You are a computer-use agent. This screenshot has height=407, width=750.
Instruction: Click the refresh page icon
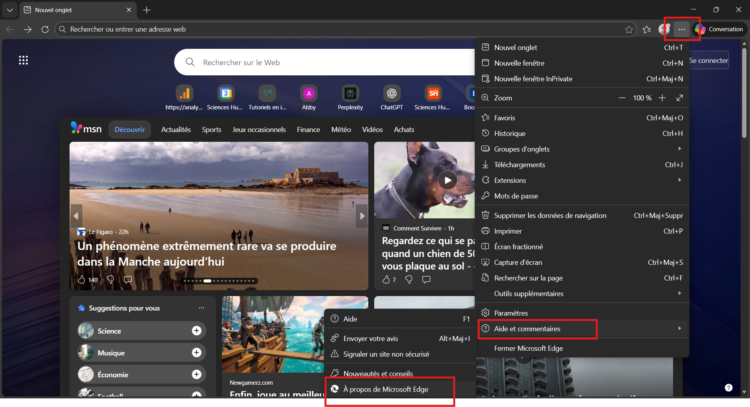coord(45,29)
